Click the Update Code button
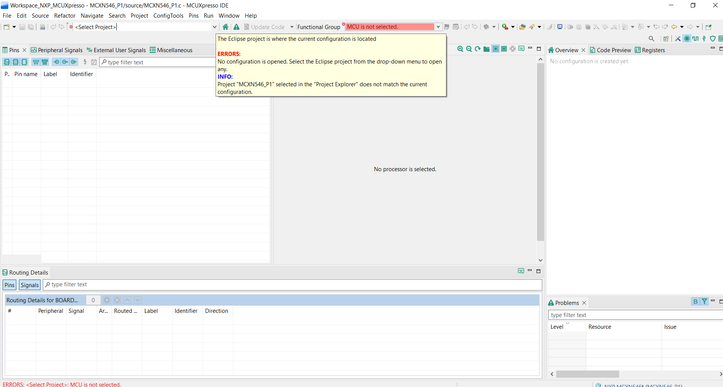 pos(264,27)
